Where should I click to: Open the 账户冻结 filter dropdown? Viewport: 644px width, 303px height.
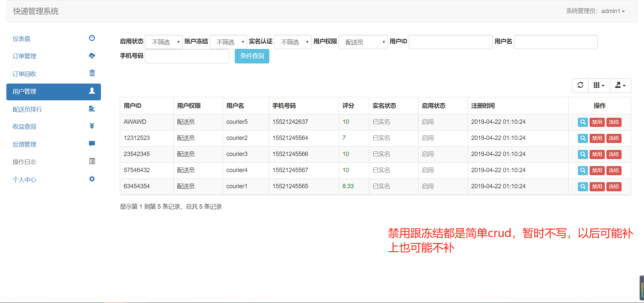tap(228, 42)
